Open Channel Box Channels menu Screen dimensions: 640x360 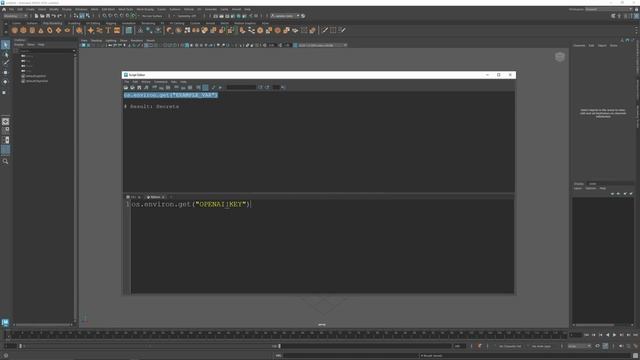tap(579, 45)
